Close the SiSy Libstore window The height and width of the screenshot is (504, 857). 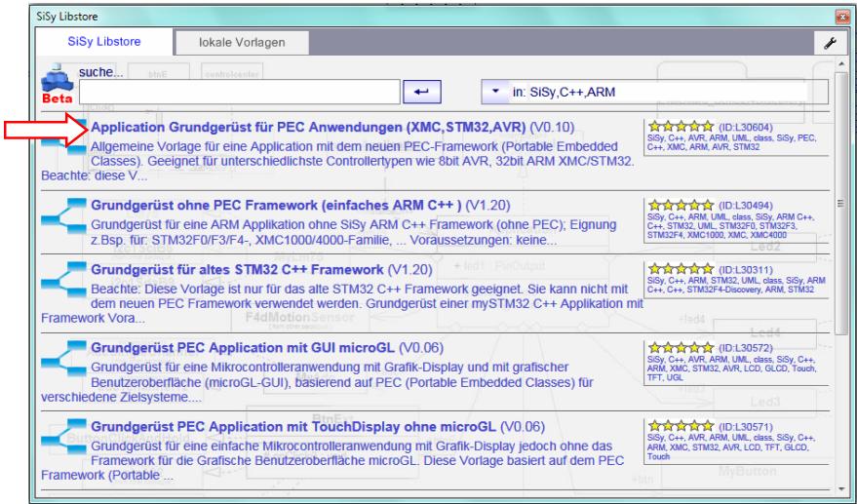point(842,17)
